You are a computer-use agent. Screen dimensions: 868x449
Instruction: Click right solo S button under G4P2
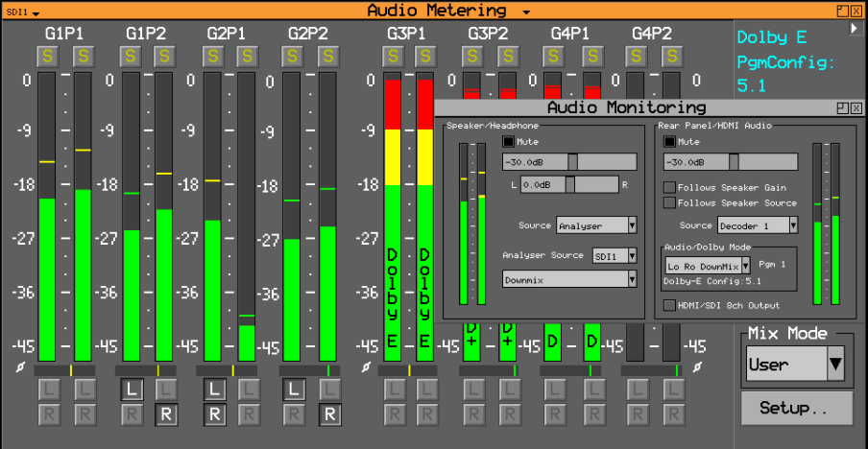pos(672,56)
